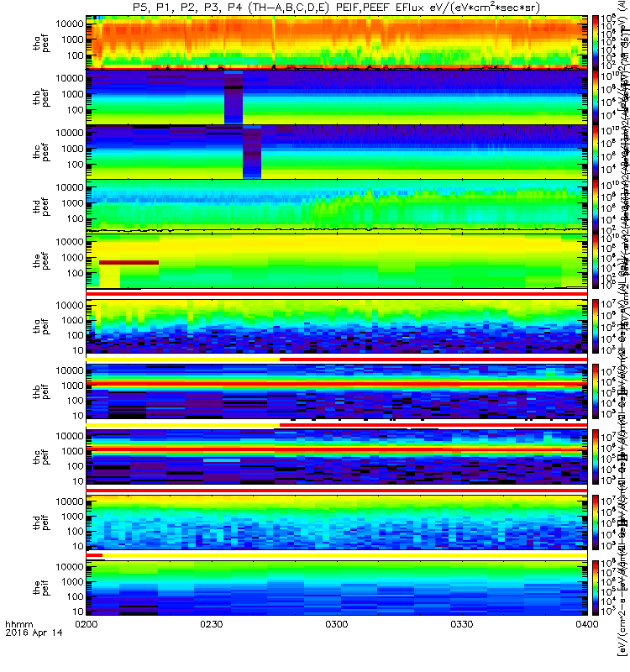Select the 0230 time axis label
The height and width of the screenshot is (672, 630).
coord(212,624)
